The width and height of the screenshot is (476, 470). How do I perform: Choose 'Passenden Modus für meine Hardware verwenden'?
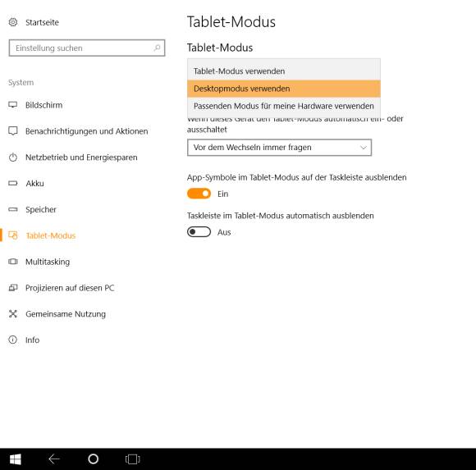[x=284, y=106]
